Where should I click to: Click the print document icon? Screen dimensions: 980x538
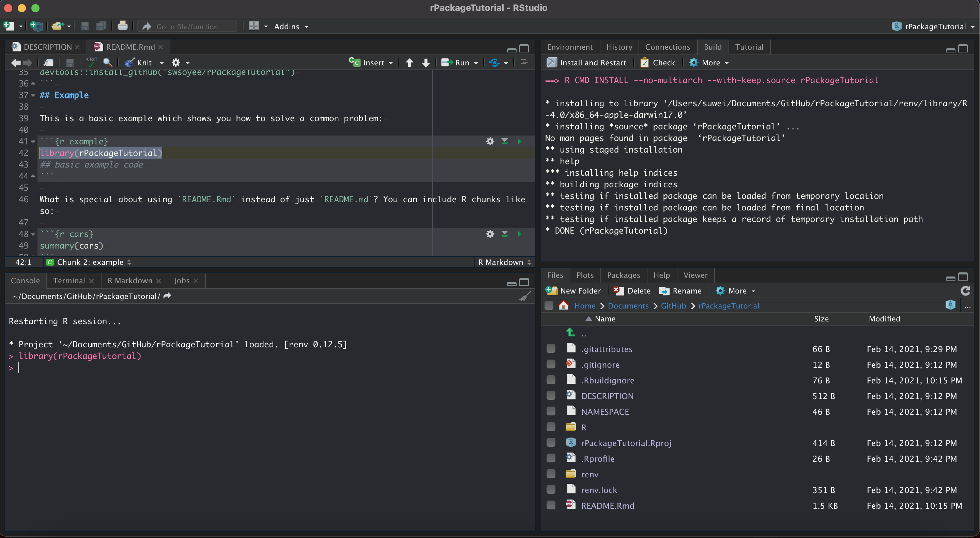coord(123,26)
